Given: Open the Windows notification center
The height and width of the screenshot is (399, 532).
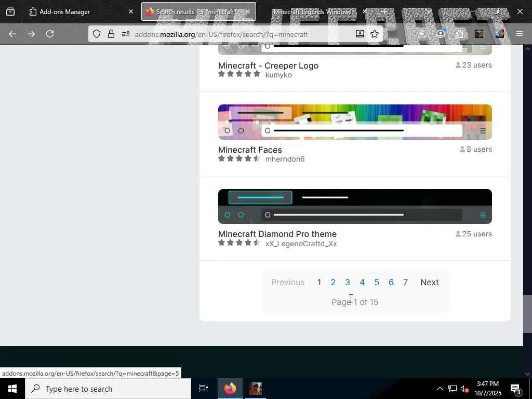Looking at the screenshot, I should click(x=516, y=389).
